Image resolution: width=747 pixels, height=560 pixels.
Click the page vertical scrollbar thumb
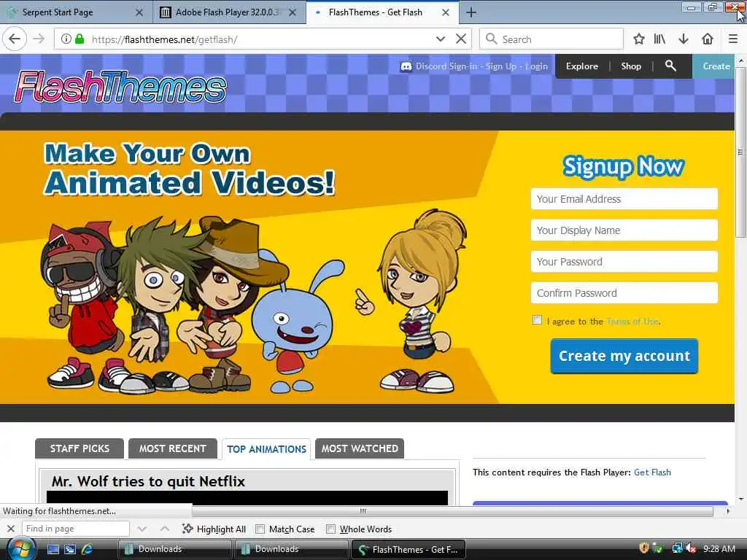pyautogui.click(x=740, y=152)
